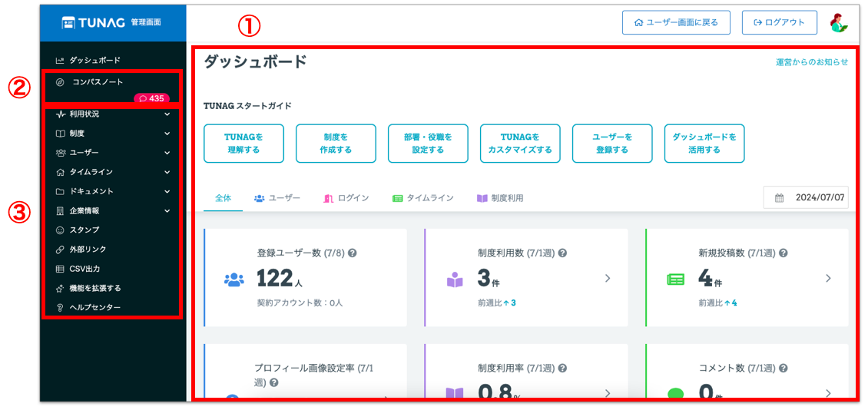Image resolution: width=868 pixels, height=410 pixels.
Task: Open 制度利用率 card detail arrow
Action: point(608,393)
